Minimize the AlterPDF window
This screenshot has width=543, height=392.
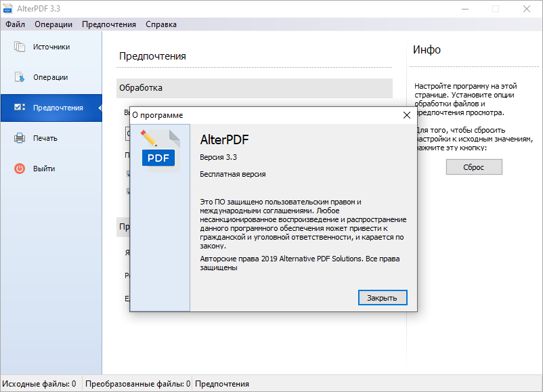click(465, 9)
